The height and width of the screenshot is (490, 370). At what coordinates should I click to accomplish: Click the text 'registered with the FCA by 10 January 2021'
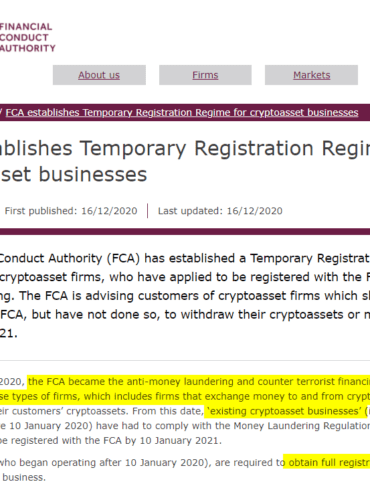[115, 441]
